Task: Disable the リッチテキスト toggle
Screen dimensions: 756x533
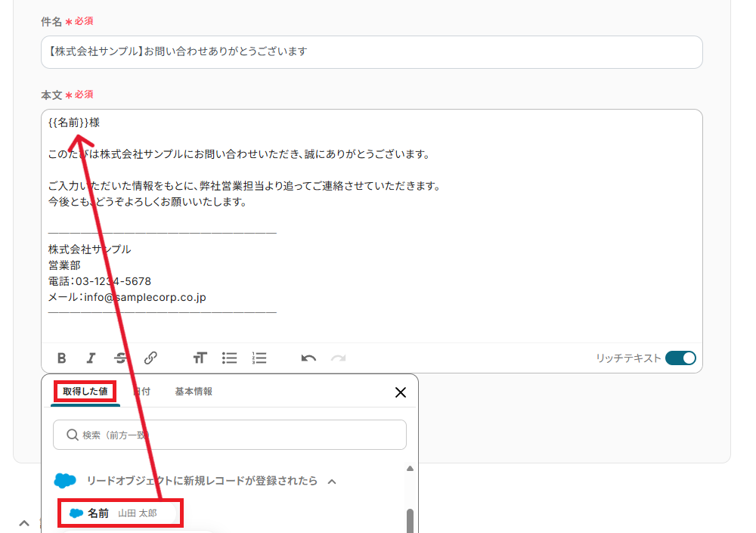Action: coord(680,358)
